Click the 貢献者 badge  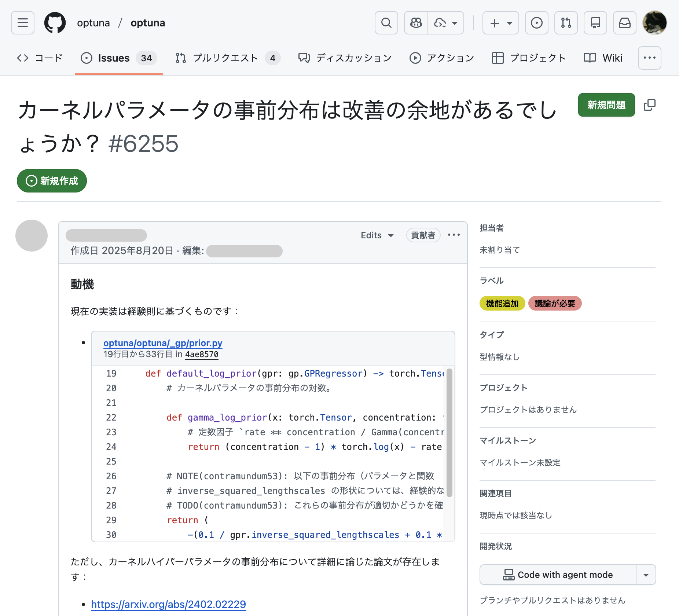click(x=423, y=235)
